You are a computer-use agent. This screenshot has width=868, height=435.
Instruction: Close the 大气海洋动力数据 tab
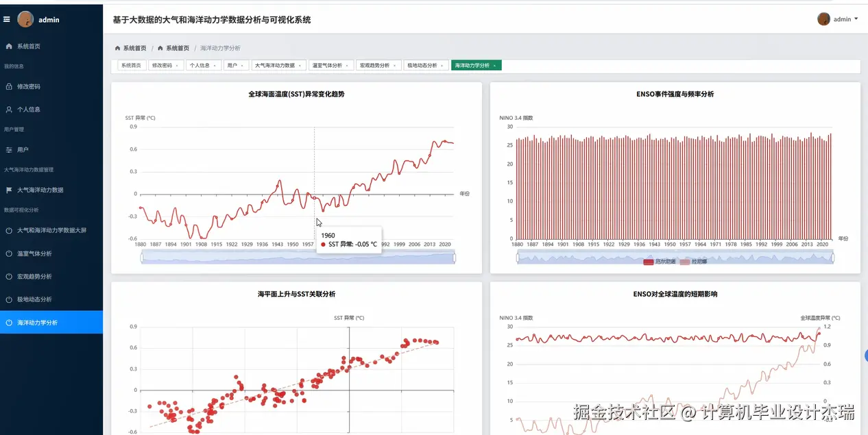coord(300,66)
